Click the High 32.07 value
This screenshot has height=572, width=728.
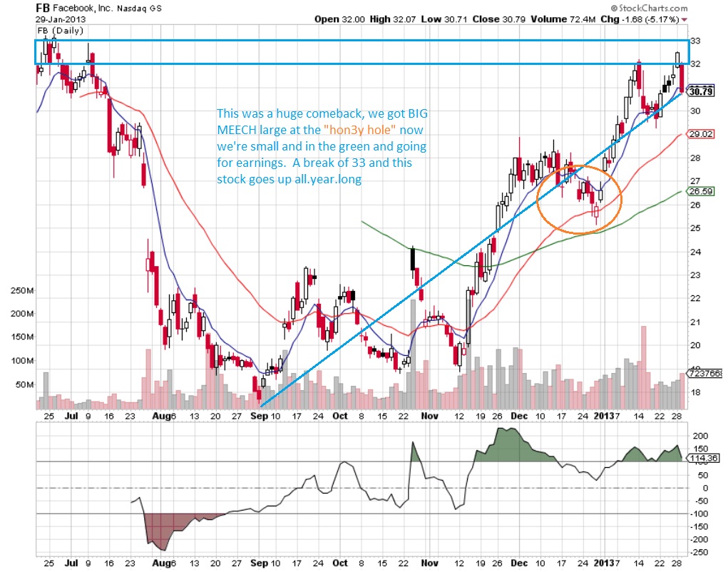point(393,19)
